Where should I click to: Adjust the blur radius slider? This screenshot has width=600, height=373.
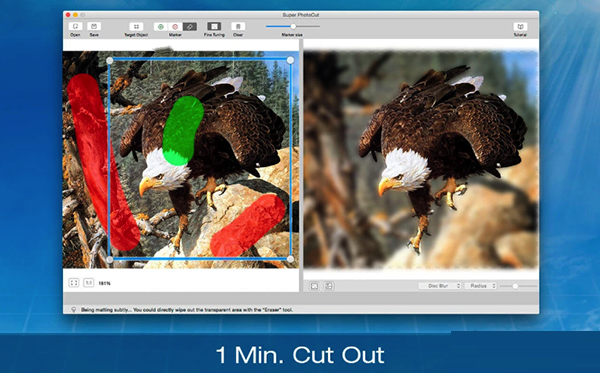[518, 286]
